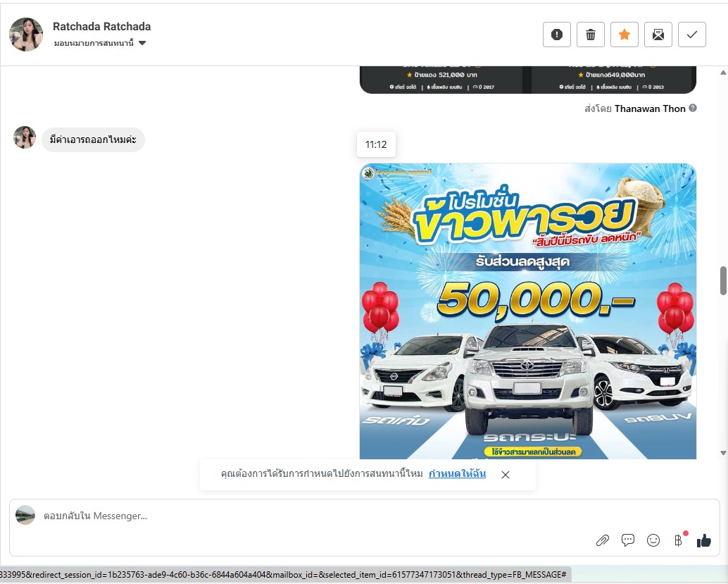Screen dimensions: 728x584
Task: Click the Ratchada Ratchada contact name
Action: click(101, 26)
